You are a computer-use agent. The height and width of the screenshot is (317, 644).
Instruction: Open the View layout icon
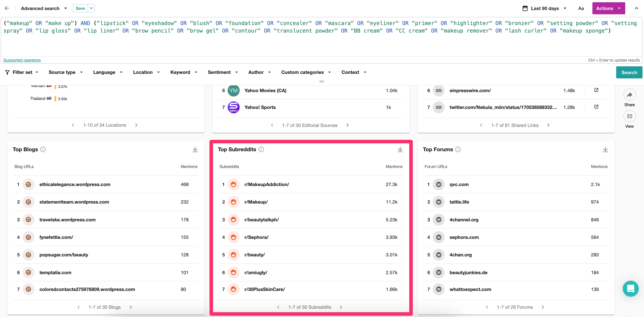(x=629, y=116)
